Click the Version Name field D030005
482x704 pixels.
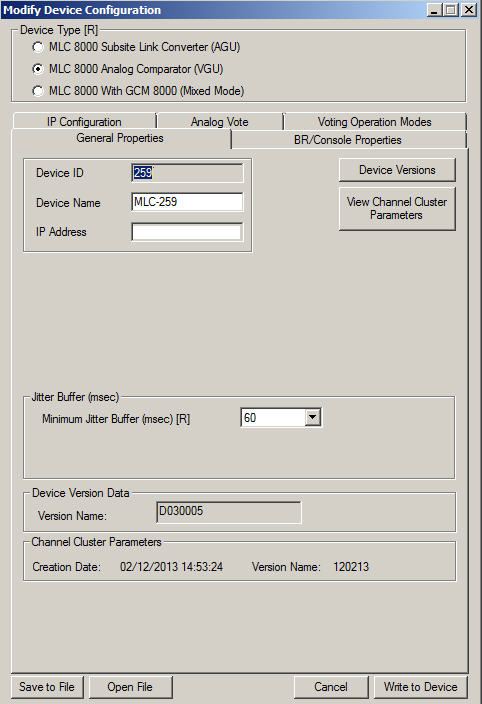(x=229, y=512)
